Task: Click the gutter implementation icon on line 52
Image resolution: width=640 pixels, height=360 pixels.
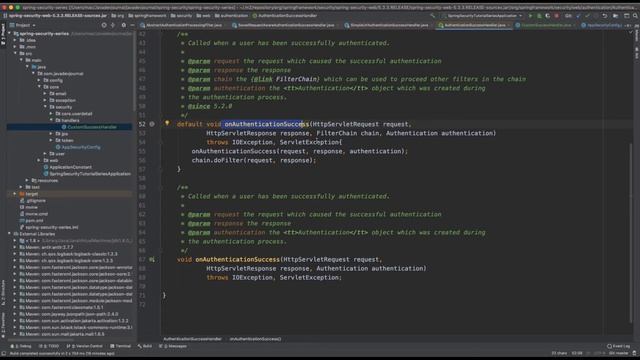Action: click(x=152, y=124)
